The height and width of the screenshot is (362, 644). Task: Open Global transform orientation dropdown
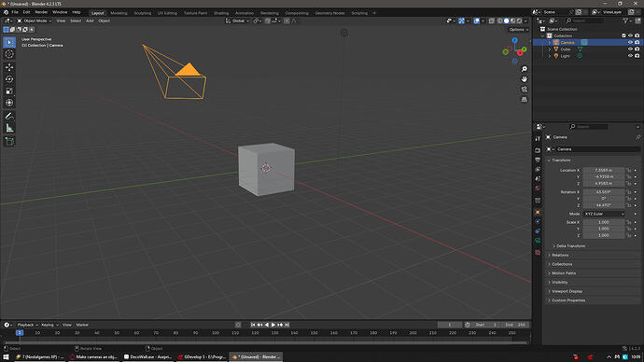tap(237, 21)
